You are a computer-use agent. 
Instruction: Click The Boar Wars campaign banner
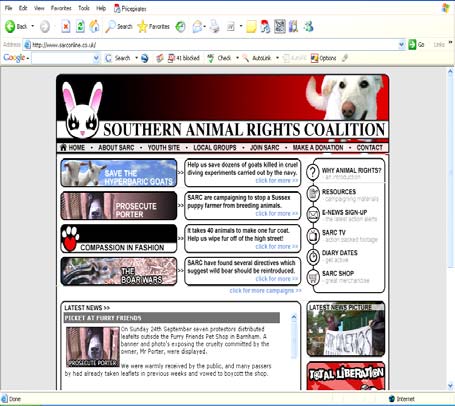click(119, 271)
